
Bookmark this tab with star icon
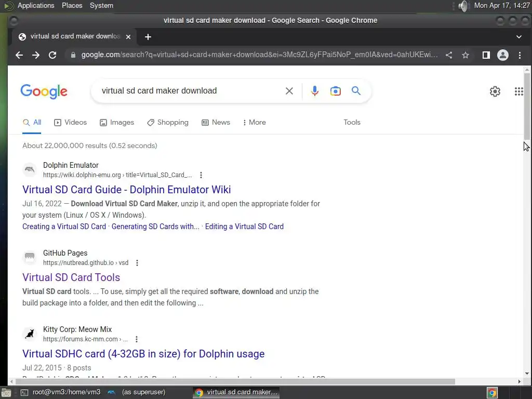(x=465, y=55)
